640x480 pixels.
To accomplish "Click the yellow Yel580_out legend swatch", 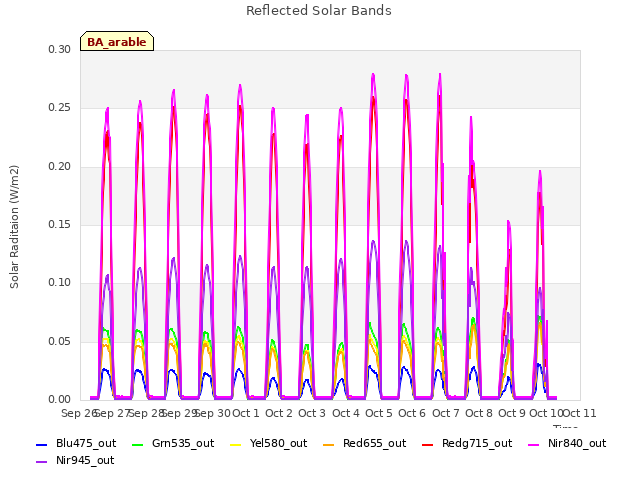I will coord(236,445).
